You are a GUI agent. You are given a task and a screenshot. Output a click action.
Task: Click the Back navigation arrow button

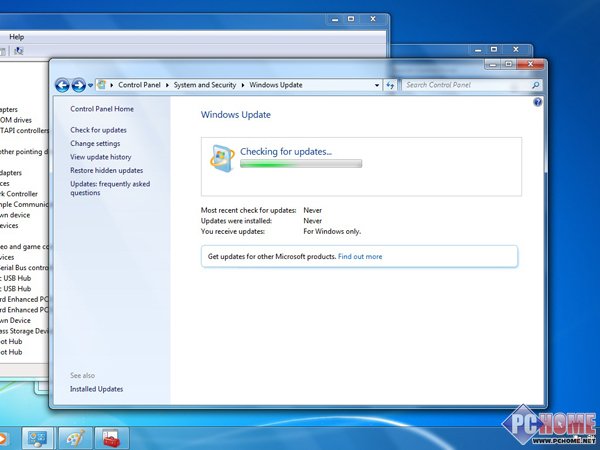tap(62, 85)
